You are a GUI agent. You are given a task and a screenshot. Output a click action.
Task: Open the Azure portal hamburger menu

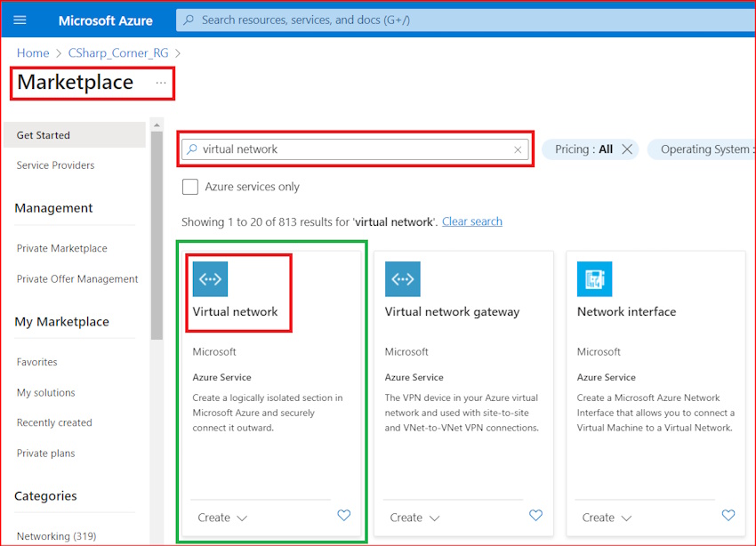[20, 20]
